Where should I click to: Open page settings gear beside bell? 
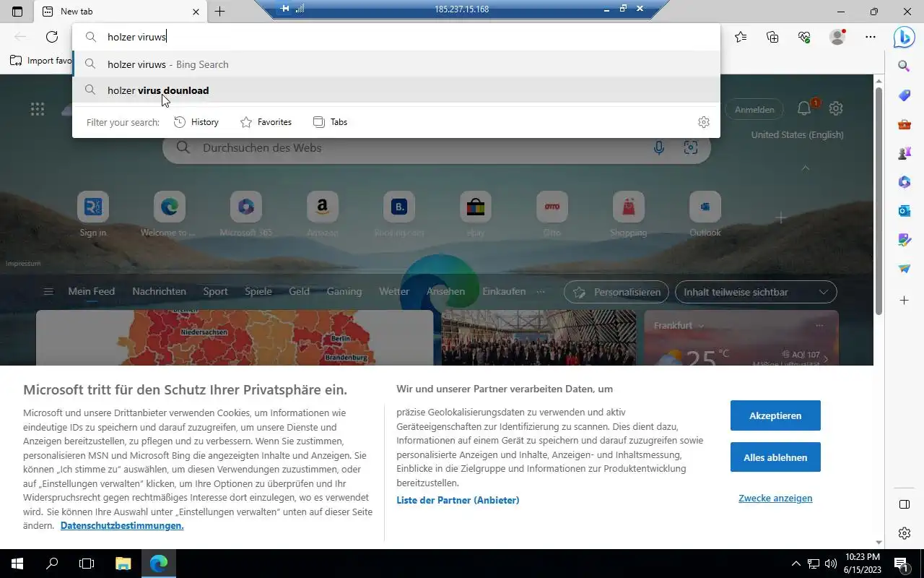coord(836,108)
